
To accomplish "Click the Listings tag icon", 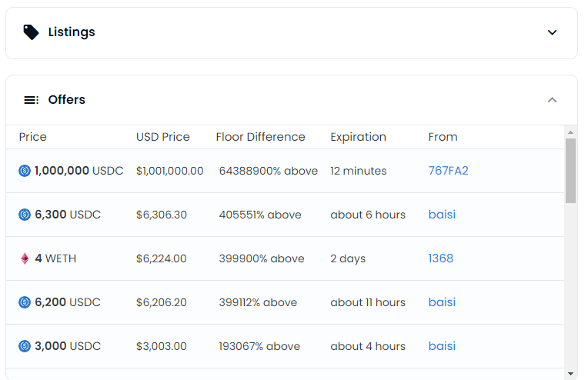I will (x=31, y=32).
